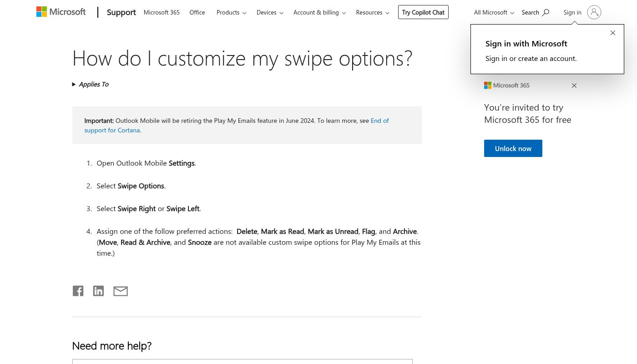Dismiss the Microsoft 365 free trial promo

coord(574,86)
